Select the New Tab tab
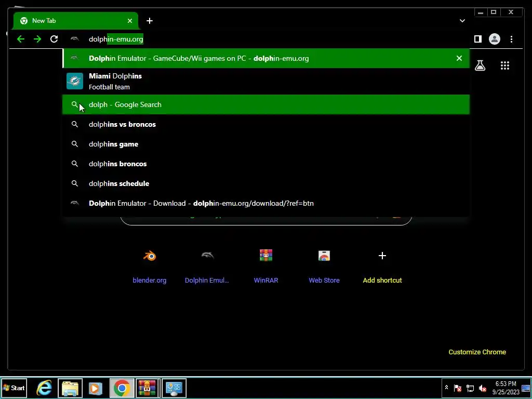532x399 pixels. pos(76,21)
